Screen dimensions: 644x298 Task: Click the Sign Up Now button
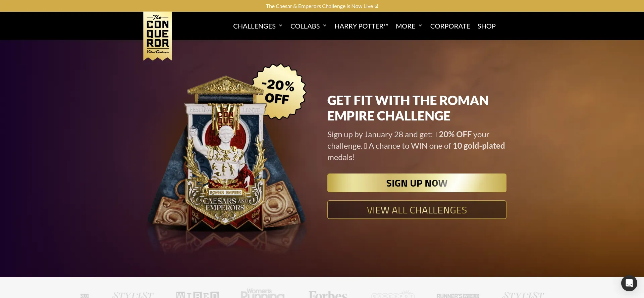point(417,183)
